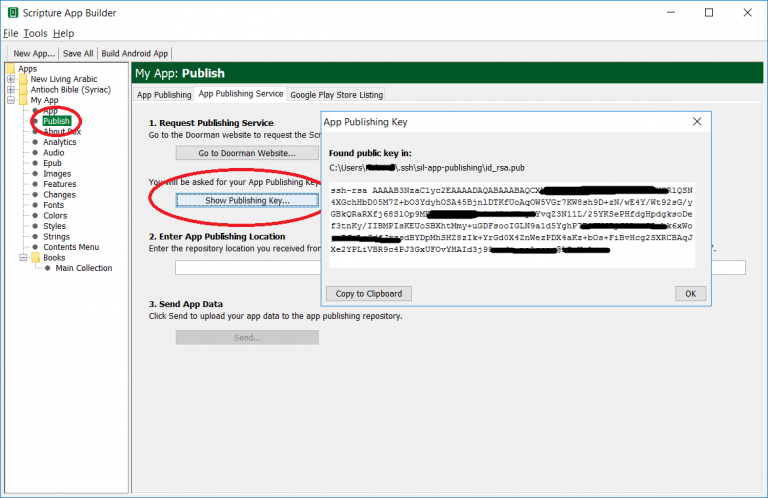768x498 pixels.
Task: Click Copy to Clipboard button
Action: (369, 293)
